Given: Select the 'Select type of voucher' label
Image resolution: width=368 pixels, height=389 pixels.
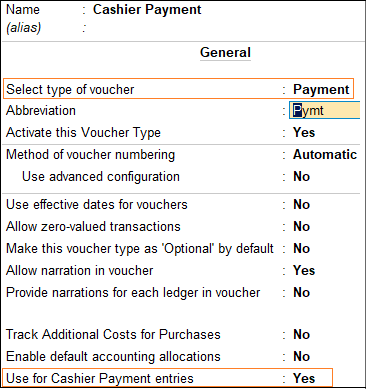Looking at the screenshot, I should point(70,89).
